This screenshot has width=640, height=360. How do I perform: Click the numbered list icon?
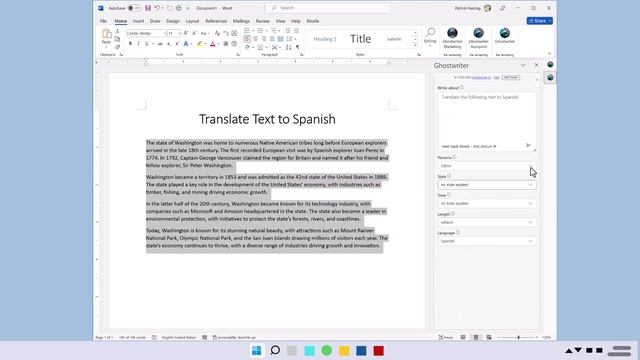pyautogui.click(x=260, y=31)
